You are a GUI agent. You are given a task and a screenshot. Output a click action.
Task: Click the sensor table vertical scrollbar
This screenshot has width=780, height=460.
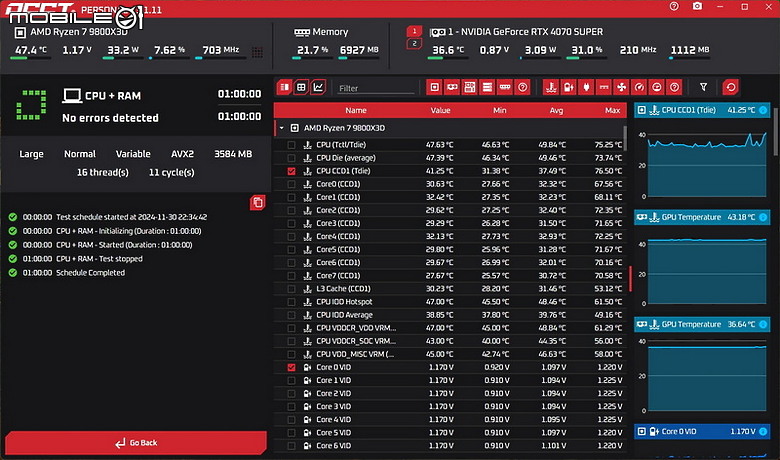point(625,138)
